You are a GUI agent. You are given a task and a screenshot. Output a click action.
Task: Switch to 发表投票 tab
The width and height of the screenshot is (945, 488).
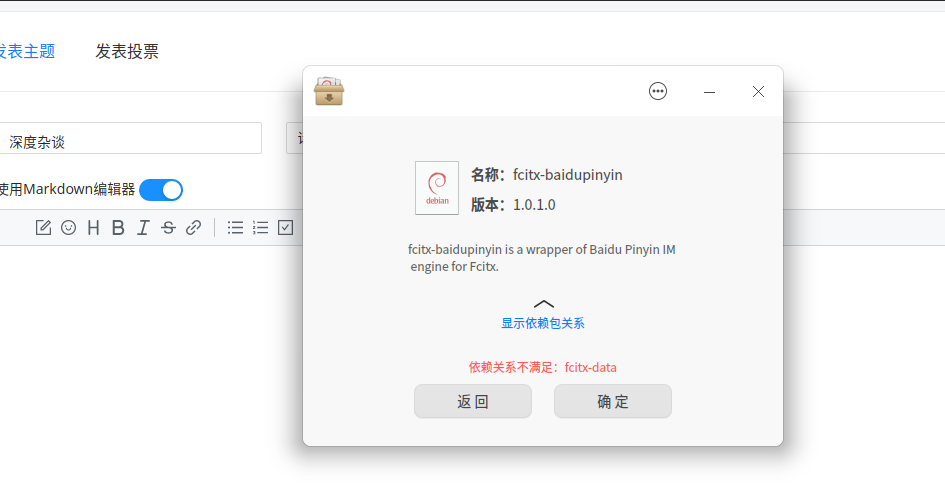[127, 52]
